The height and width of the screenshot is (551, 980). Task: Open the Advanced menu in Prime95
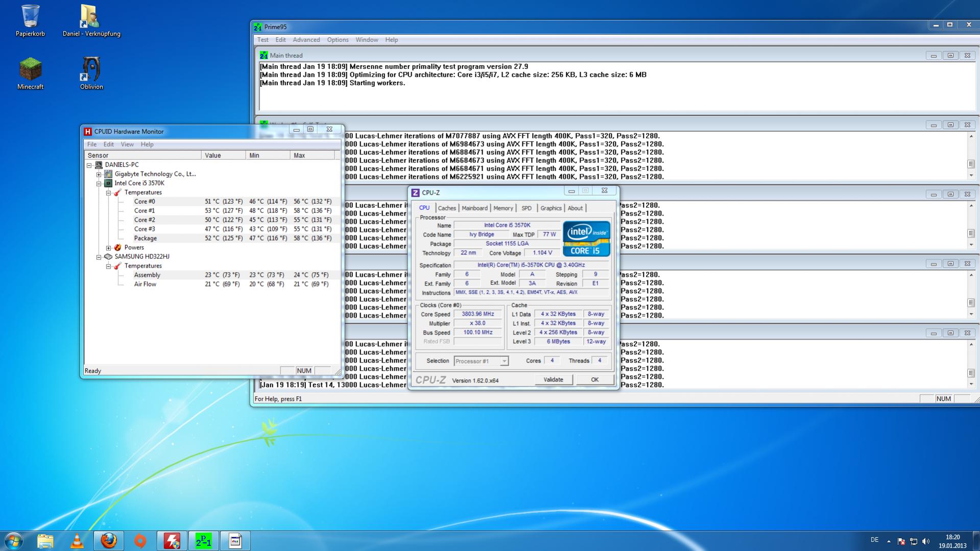(306, 40)
